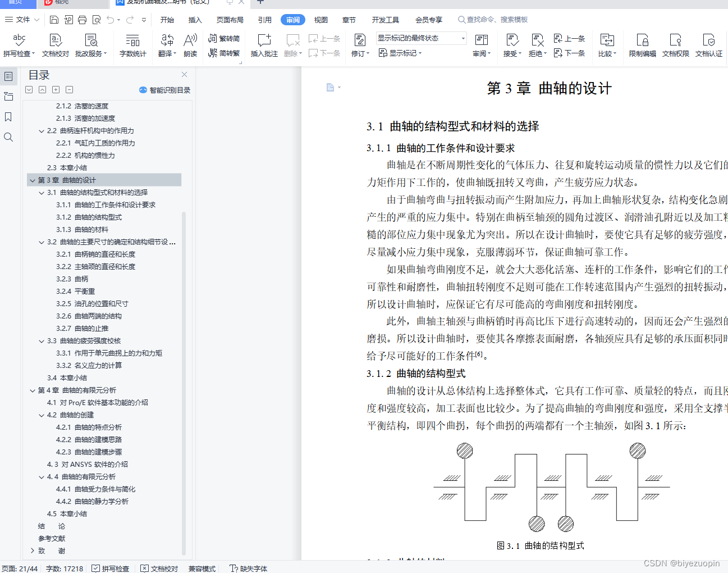Open 文档认证 document certification
Image resolution: width=728 pixels, height=573 pixels.
click(709, 45)
